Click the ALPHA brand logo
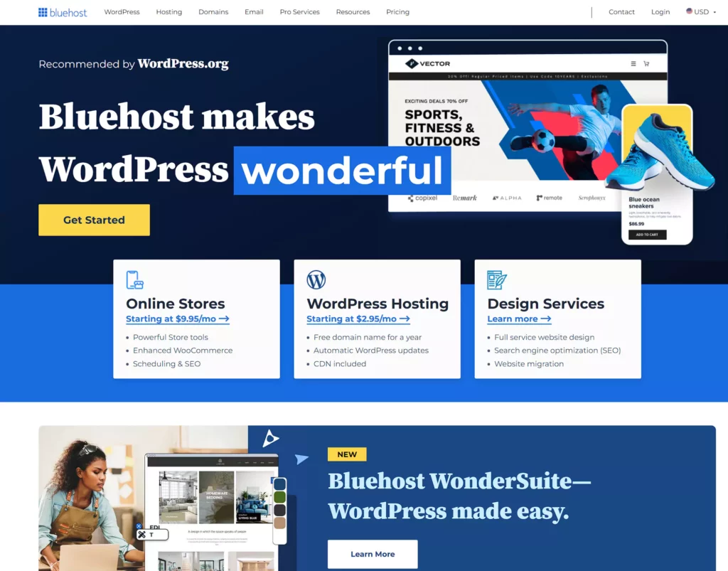 [507, 198]
